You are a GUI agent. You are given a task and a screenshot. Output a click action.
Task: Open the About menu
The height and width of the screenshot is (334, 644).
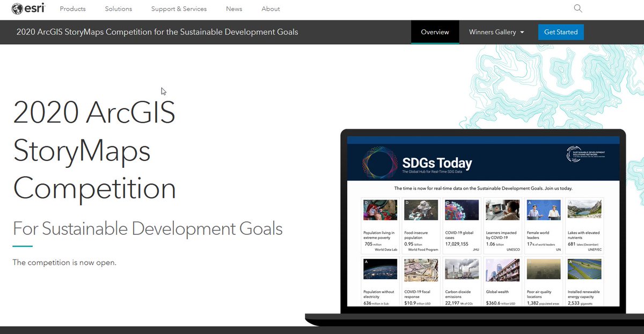(x=270, y=9)
